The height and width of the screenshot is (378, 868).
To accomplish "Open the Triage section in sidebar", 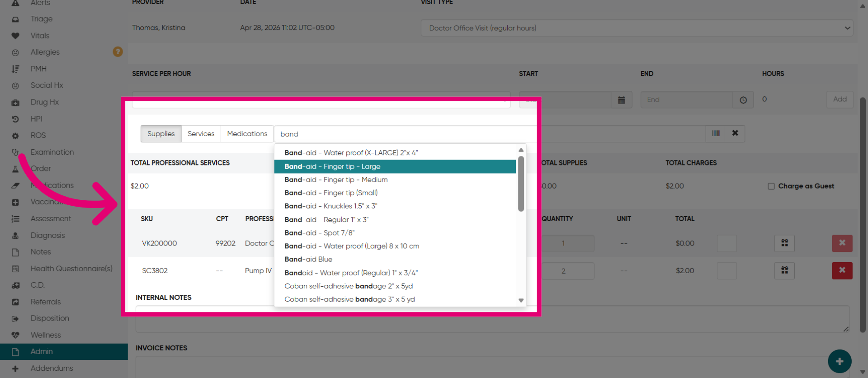I will coord(41,19).
